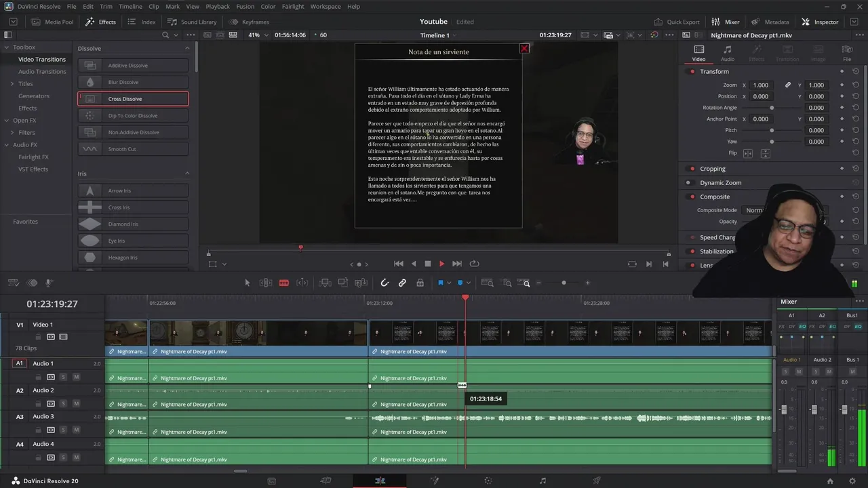
Task: Toggle Auto Select on Audio 4 track
Action: coord(50,457)
